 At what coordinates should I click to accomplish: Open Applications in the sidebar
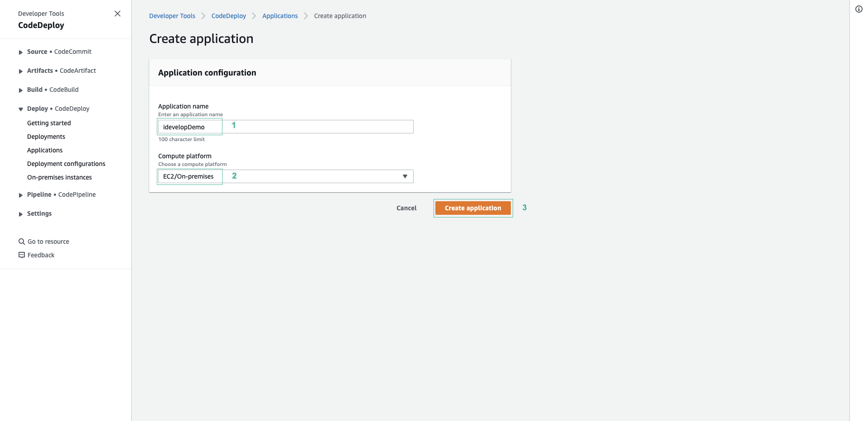(x=45, y=150)
